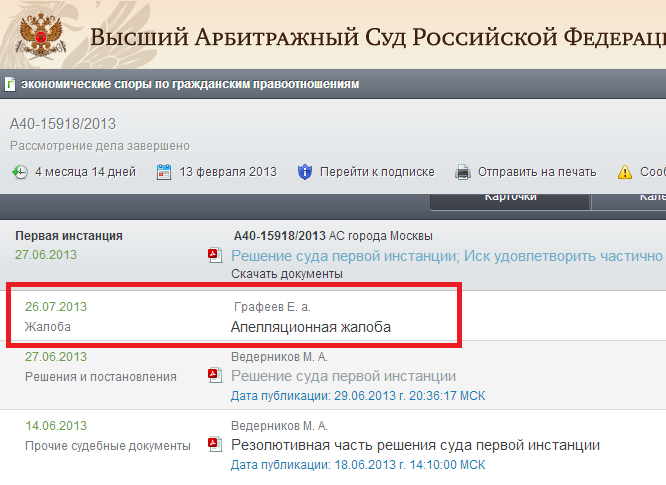Open PDF icon next to 'Иск удовлетворить частично'

pyautogui.click(x=215, y=255)
